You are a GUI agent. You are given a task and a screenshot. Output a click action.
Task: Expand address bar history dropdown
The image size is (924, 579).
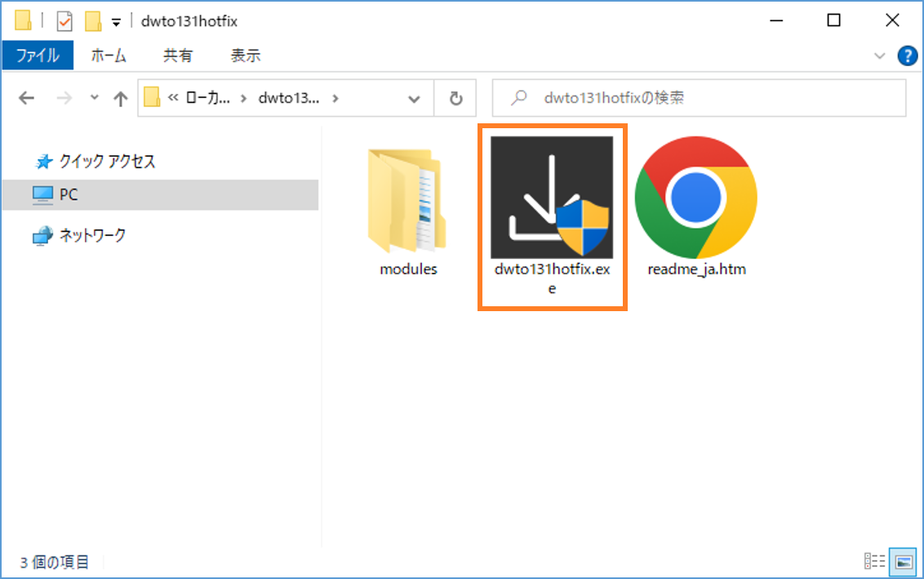(415, 99)
